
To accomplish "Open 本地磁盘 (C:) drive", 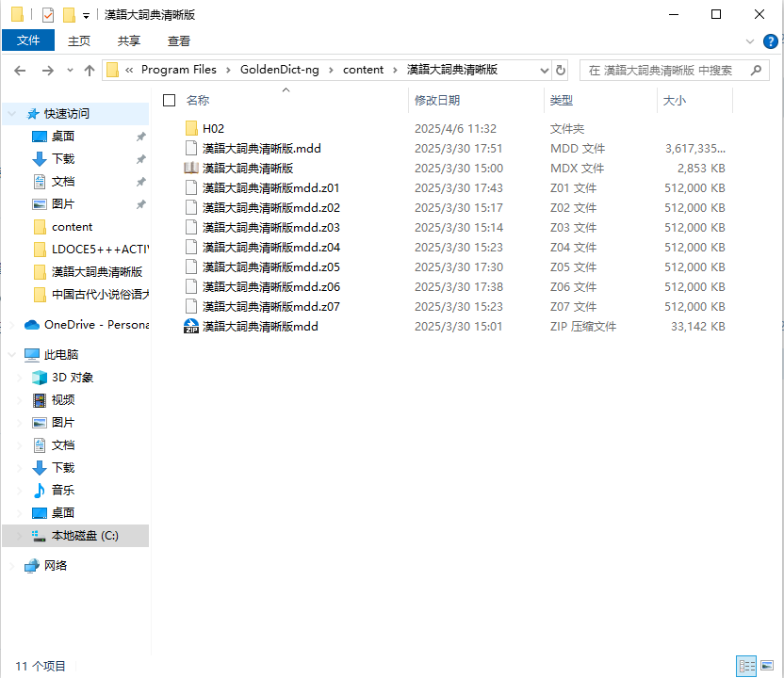I will 85,536.
